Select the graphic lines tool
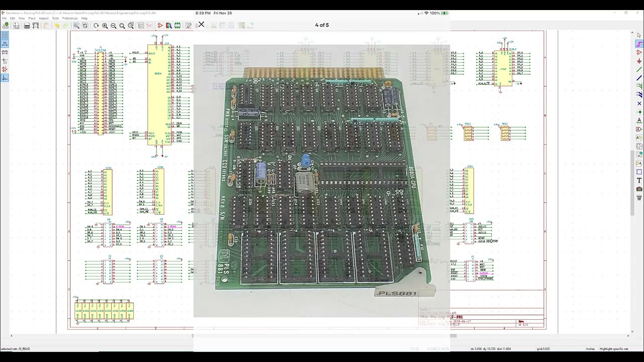 tap(639, 172)
